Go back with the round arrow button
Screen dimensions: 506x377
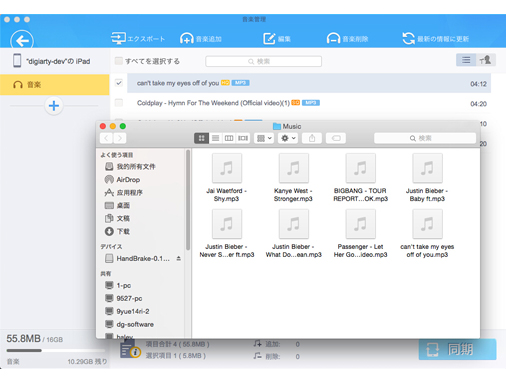coord(22,41)
